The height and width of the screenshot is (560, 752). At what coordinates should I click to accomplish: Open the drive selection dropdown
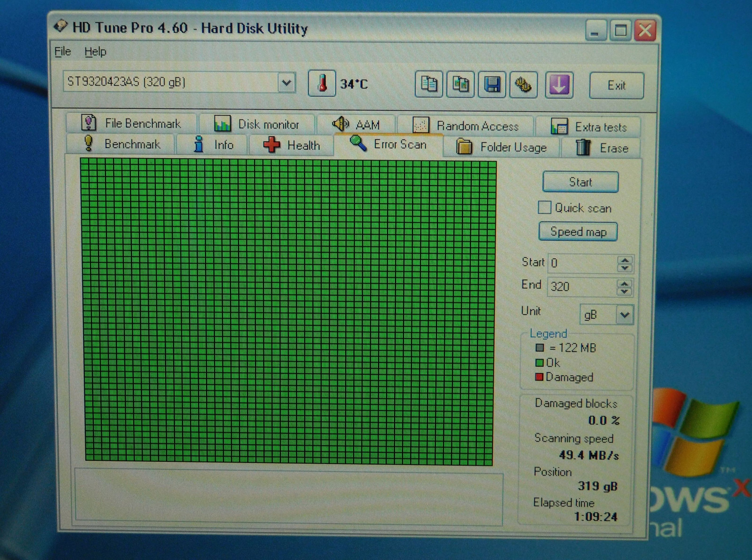coord(286,83)
